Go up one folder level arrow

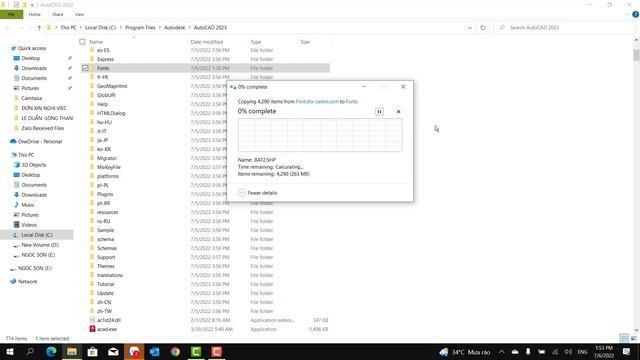[x=39, y=27]
